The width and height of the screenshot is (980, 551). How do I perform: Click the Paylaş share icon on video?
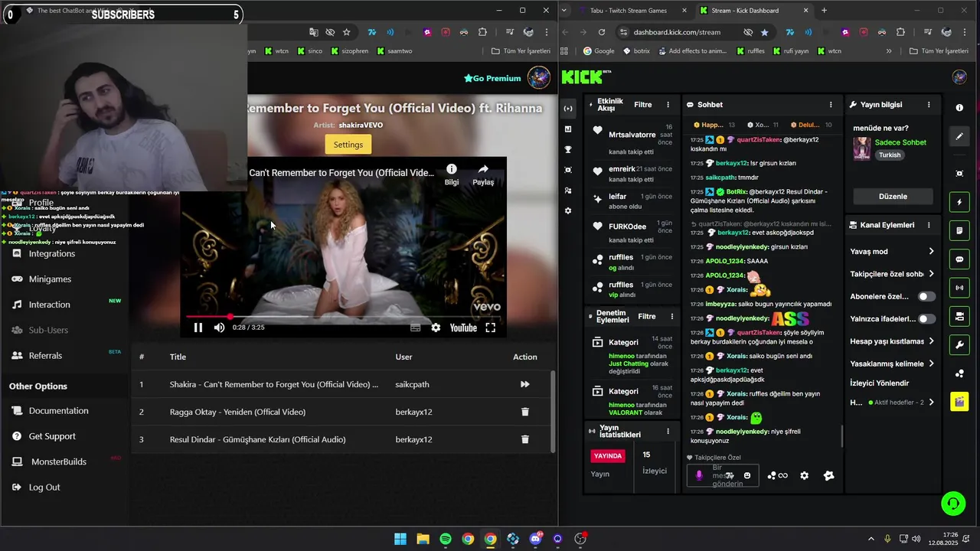tap(483, 169)
